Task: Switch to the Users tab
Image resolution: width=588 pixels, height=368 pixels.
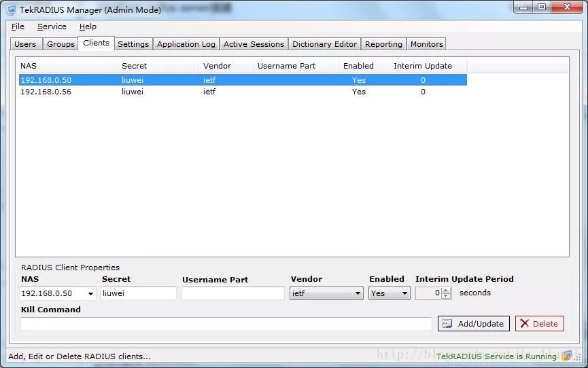Action: [x=25, y=44]
